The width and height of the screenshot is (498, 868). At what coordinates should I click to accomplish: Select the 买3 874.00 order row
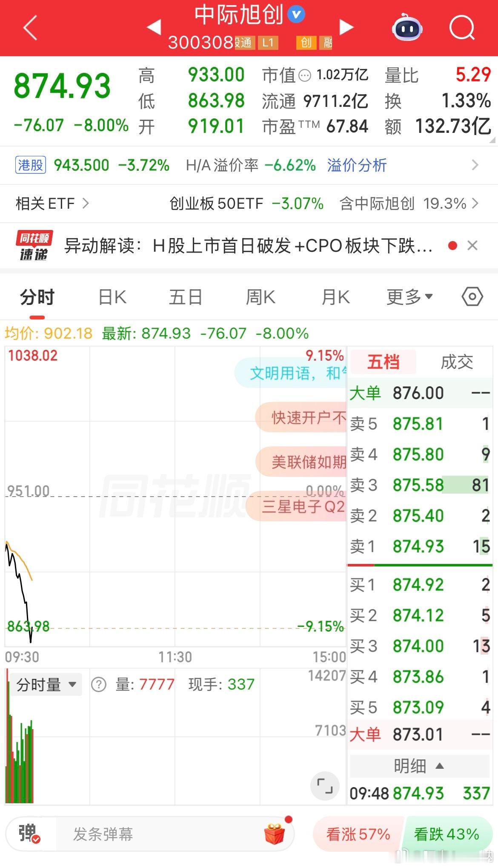[x=420, y=646]
